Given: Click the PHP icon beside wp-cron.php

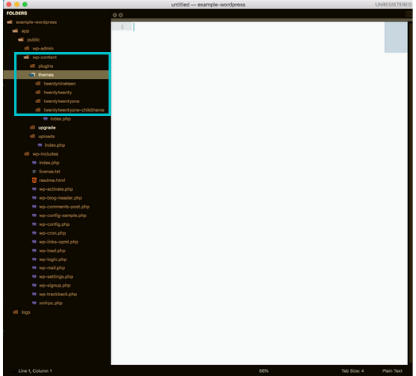Looking at the screenshot, I should pyautogui.click(x=34, y=233).
